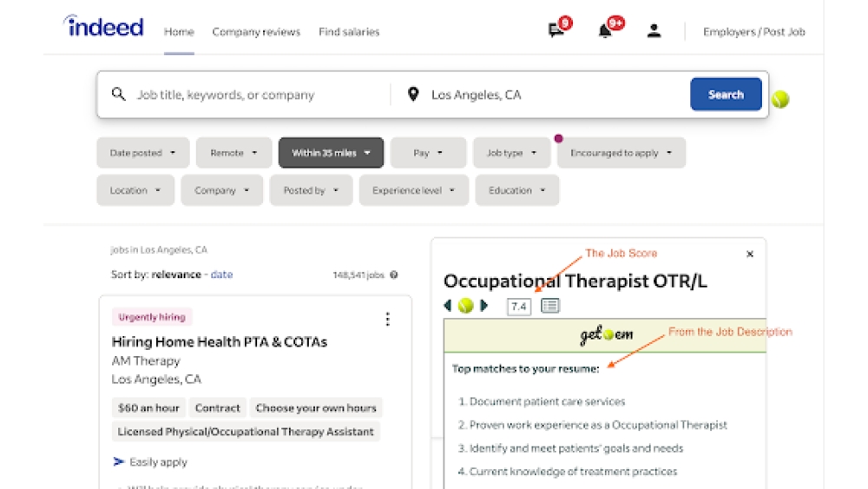Screen dimensions: 868x489
Task: Go to next job with right arrow
Action: tap(484, 305)
